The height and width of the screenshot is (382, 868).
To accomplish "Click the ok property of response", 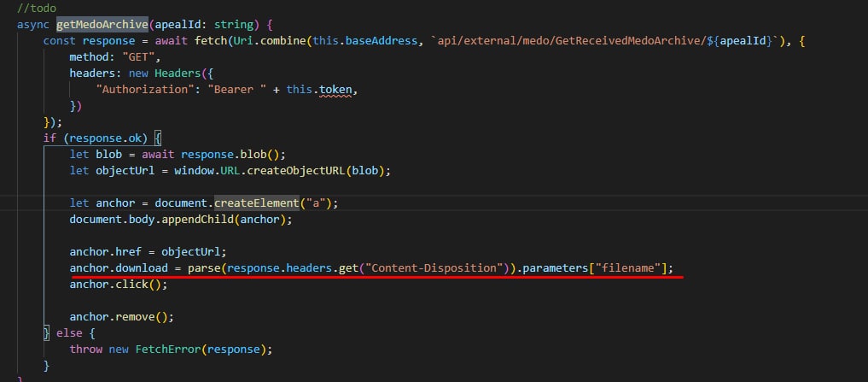I will click(x=135, y=138).
